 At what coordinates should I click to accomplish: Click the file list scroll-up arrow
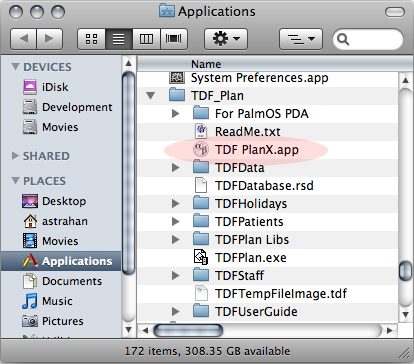[405, 80]
